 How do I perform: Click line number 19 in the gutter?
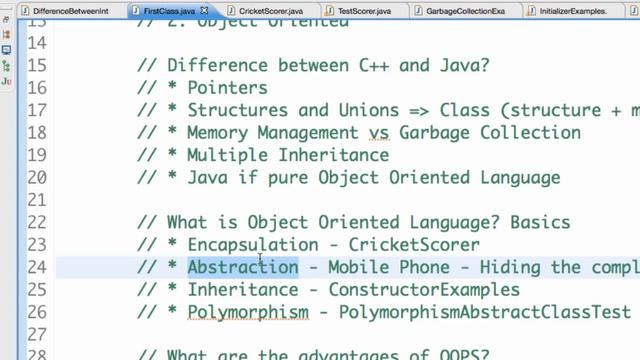[37, 155]
